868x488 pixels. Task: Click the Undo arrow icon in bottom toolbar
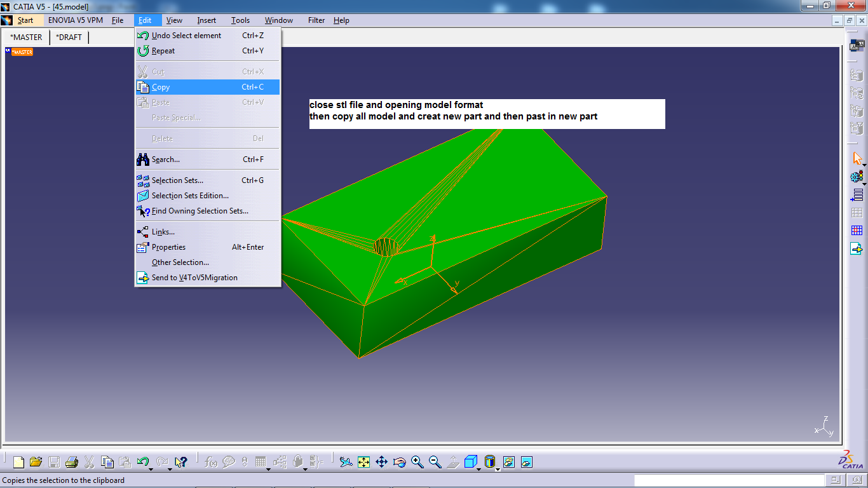143,462
